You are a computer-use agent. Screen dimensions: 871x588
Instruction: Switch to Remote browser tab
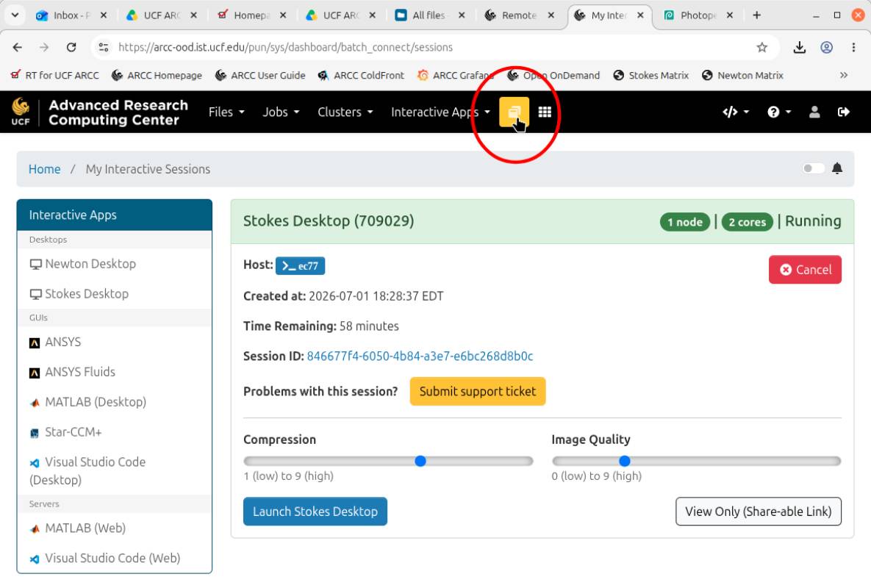519,15
